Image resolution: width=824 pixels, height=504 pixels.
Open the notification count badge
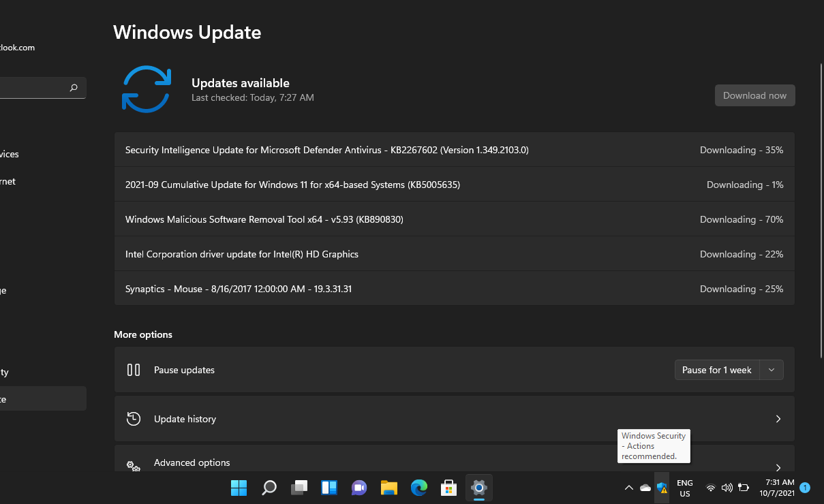tap(805, 488)
